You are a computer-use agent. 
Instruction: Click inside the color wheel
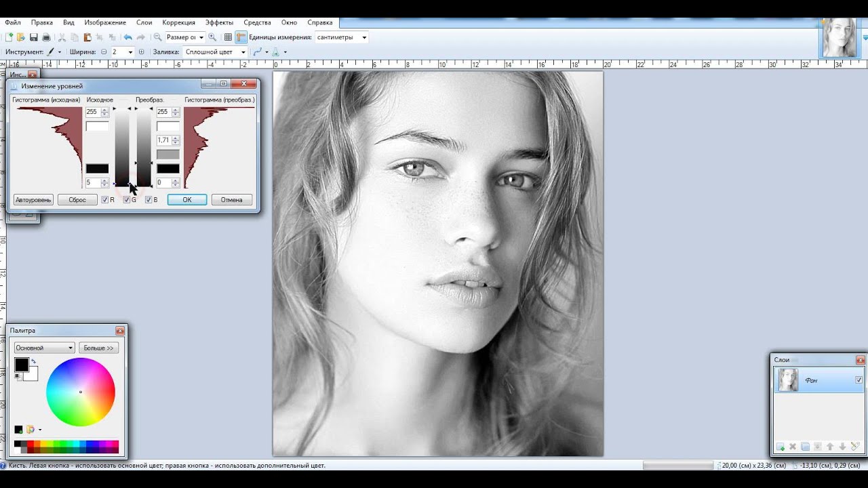tap(81, 392)
